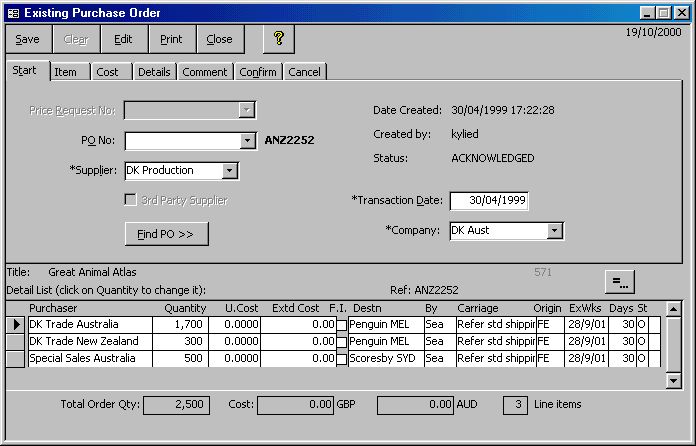This screenshot has width=696, height=446.
Task: Toggle F.I. checkbox in Special Sales Australia row
Action: (x=341, y=359)
